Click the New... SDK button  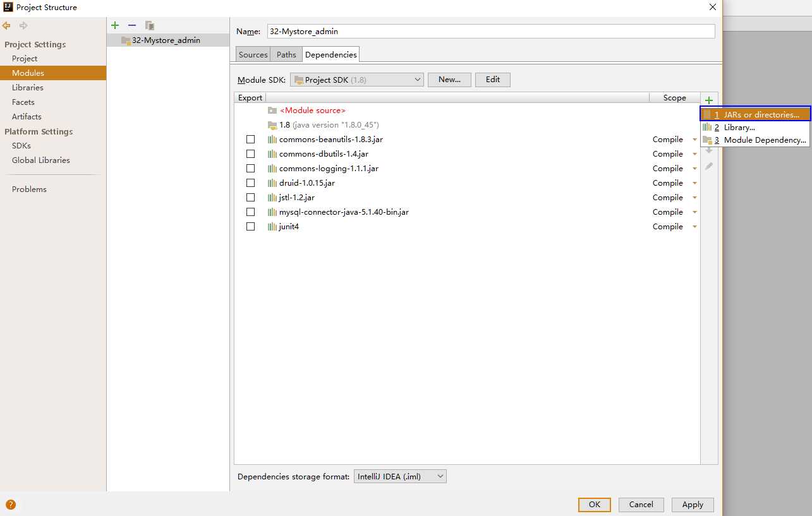point(449,80)
